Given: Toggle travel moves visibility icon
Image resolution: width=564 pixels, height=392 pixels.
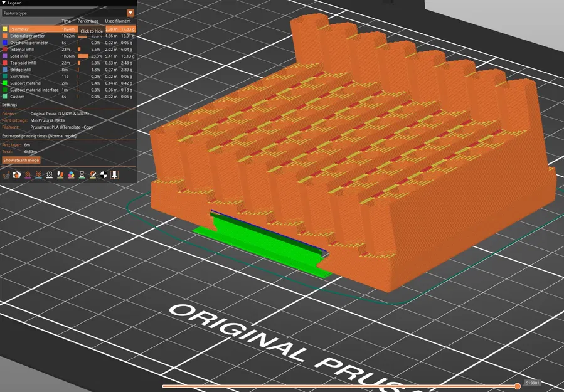Looking at the screenshot, I should tap(6, 175).
